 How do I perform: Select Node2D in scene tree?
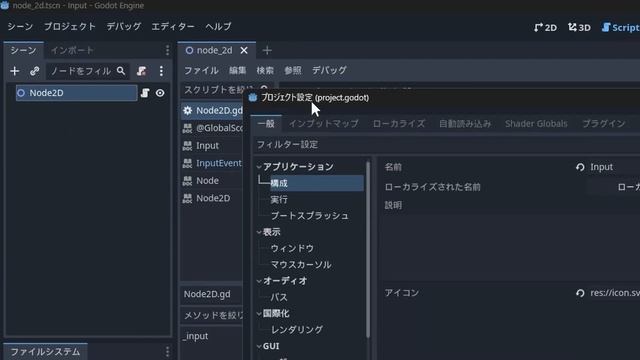coord(76,93)
